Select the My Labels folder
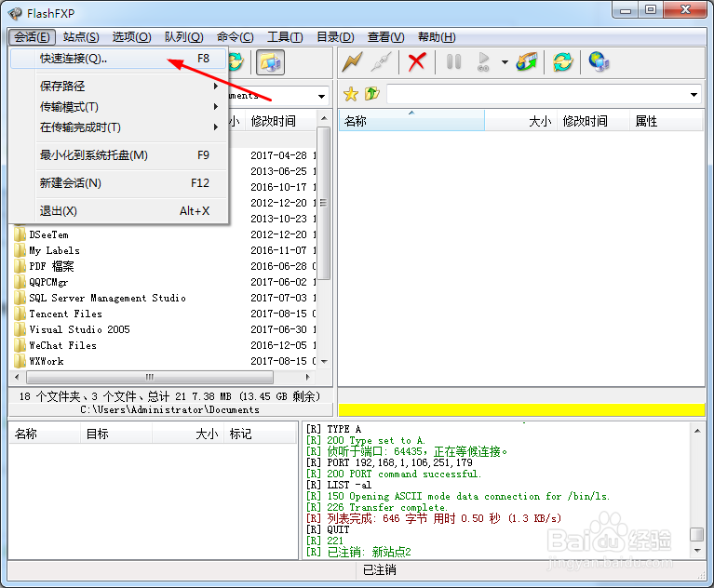 [x=54, y=251]
